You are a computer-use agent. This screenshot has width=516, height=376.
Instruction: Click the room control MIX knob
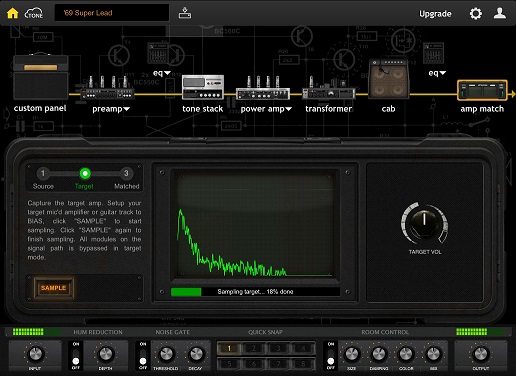[433, 354]
